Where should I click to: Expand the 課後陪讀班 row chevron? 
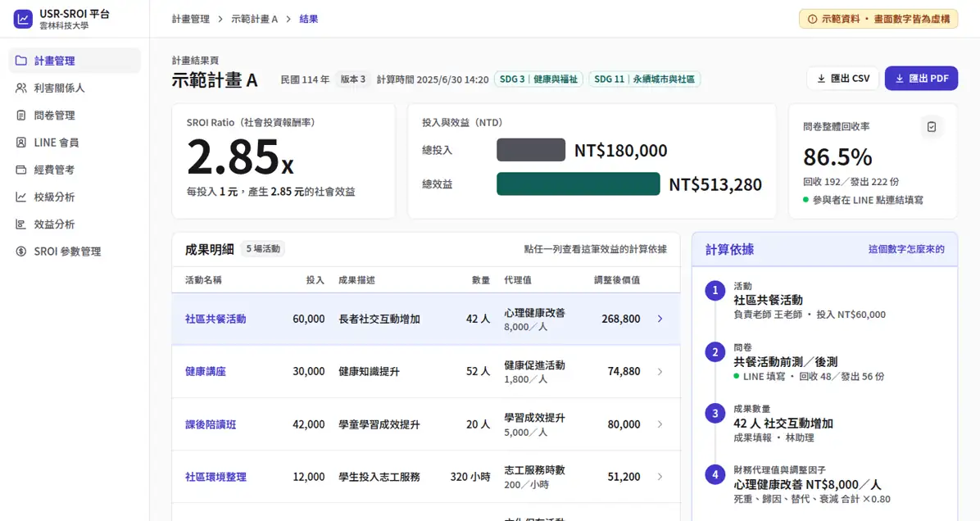click(660, 424)
